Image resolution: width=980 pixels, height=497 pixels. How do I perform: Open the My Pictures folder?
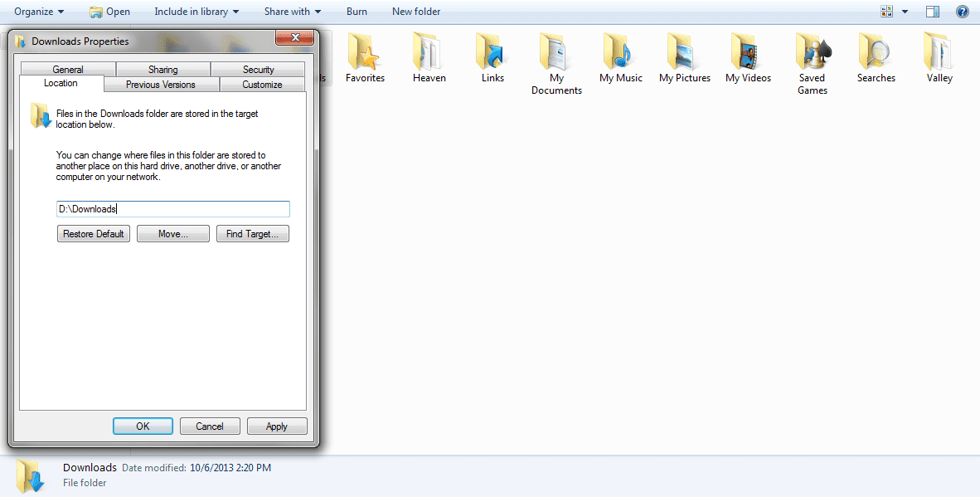(x=684, y=52)
